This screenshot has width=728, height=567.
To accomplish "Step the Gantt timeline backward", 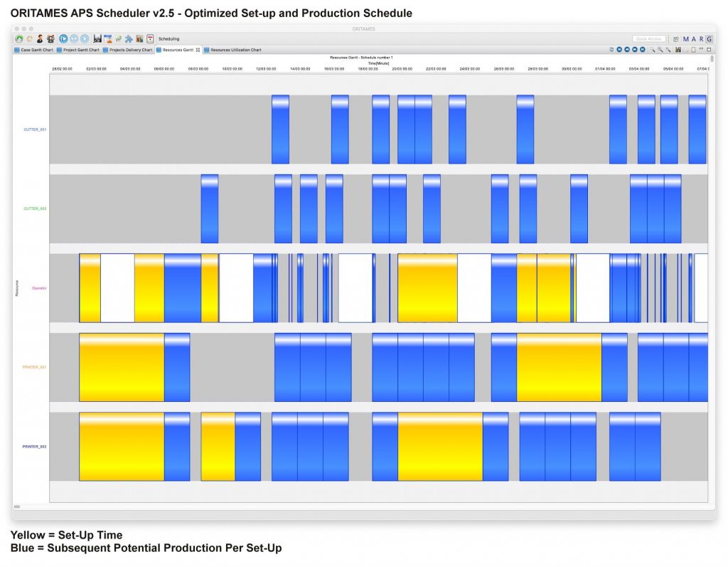I will click(x=627, y=49).
